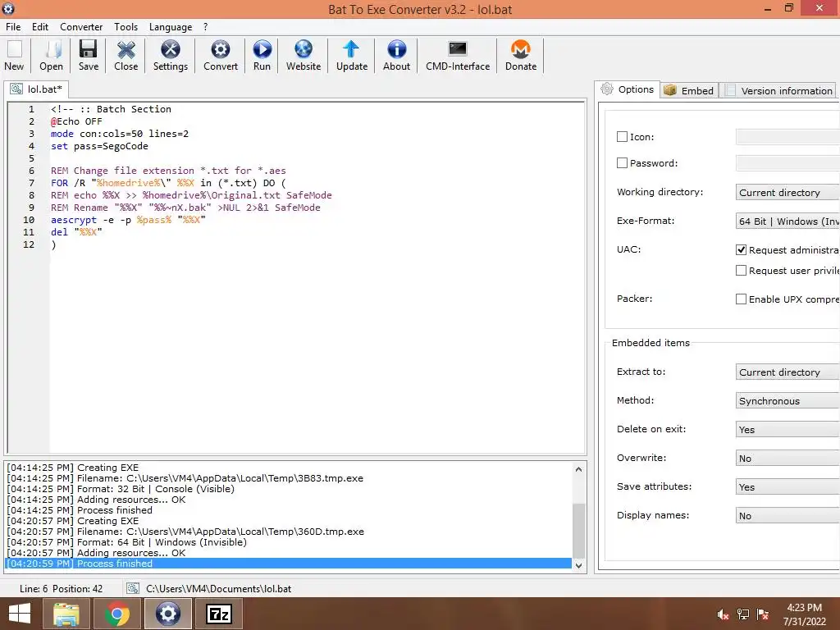The height and width of the screenshot is (630, 840).
Task: Open Google Chrome from the taskbar
Action: coord(117,614)
